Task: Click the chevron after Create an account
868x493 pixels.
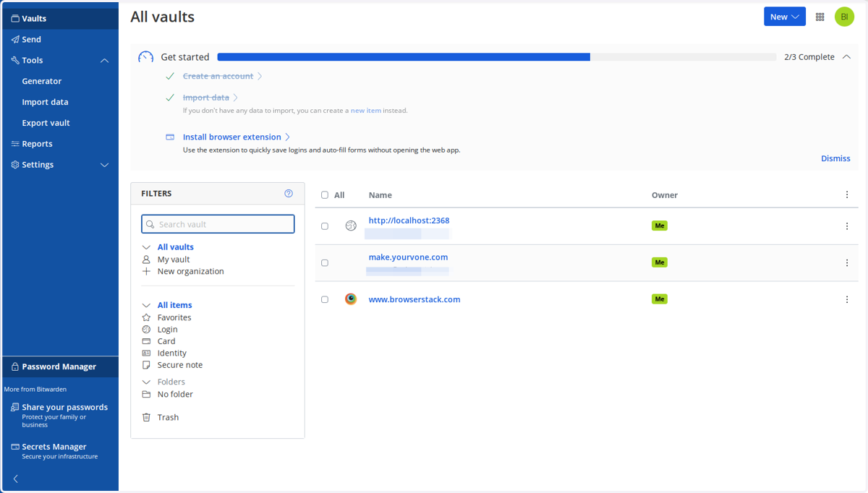Action: 260,76
